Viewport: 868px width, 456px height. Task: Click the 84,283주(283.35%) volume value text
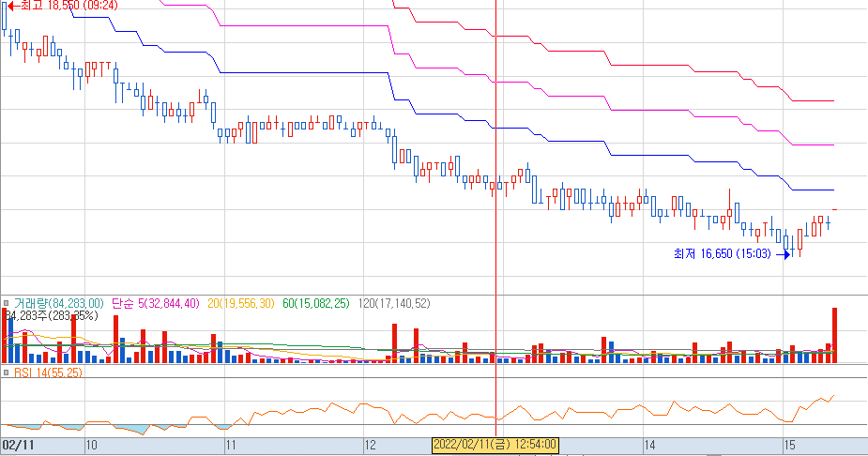click(x=51, y=315)
